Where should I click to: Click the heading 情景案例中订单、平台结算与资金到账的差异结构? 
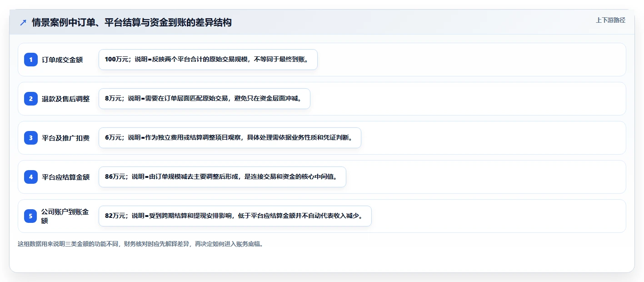point(132,22)
